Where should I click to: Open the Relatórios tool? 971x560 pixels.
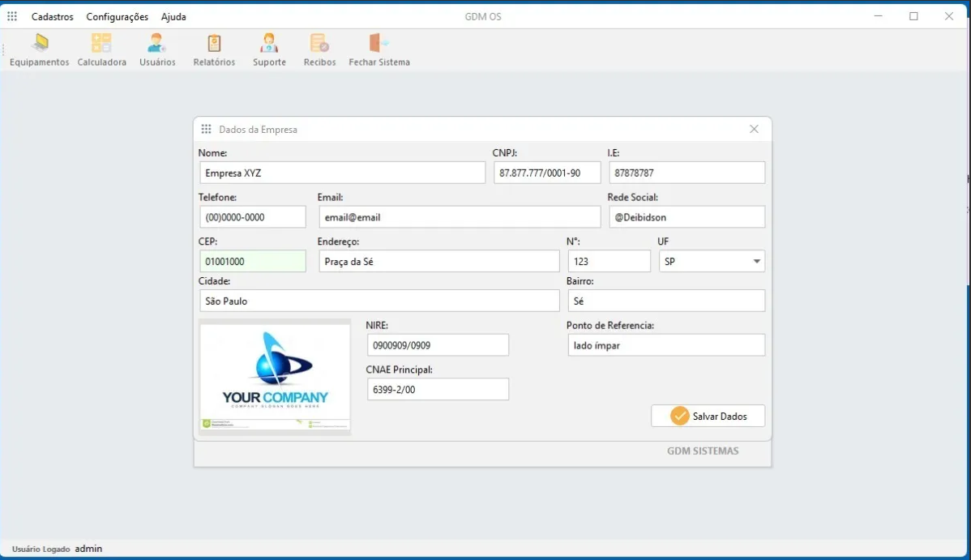pyautogui.click(x=213, y=49)
